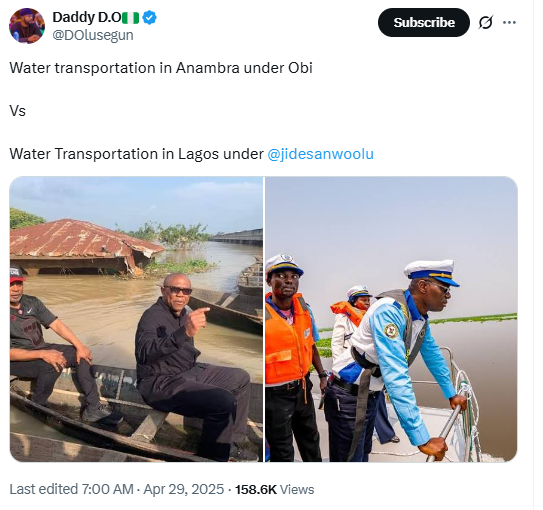Open the Daddy D.O display name link
Viewport: 543px width, 510px height.
click(87, 17)
